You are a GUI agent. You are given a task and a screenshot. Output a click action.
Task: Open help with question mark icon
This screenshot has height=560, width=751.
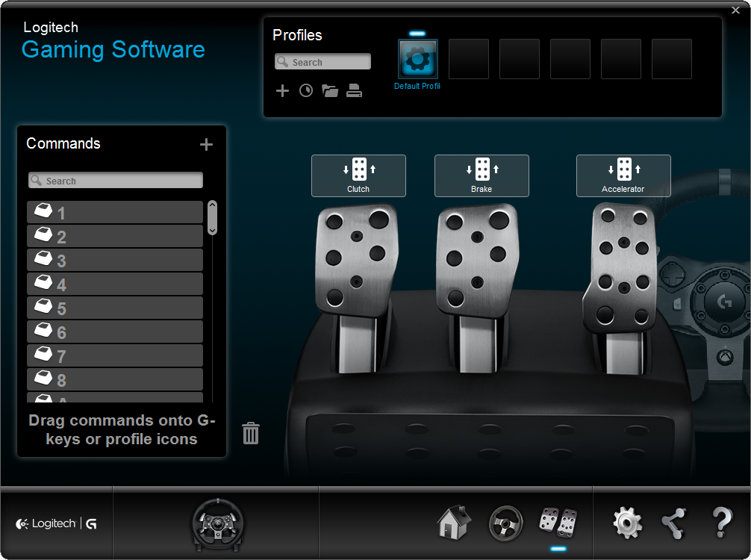pos(721,523)
